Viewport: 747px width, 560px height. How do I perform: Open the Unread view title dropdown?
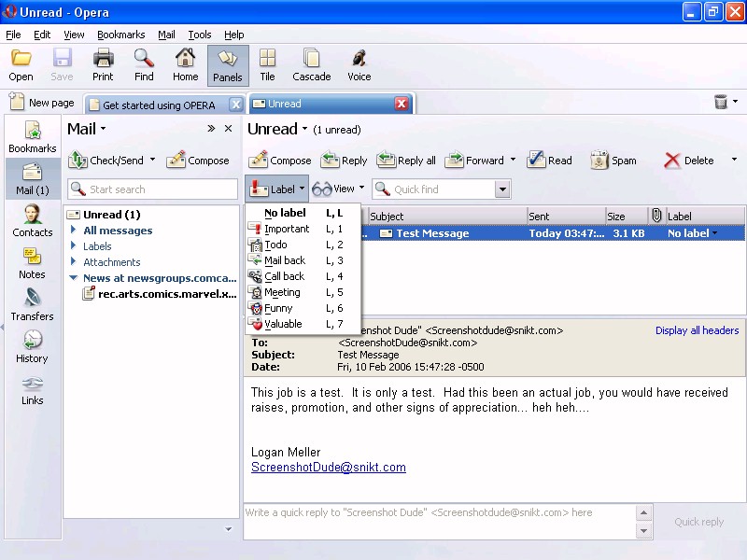pos(305,129)
